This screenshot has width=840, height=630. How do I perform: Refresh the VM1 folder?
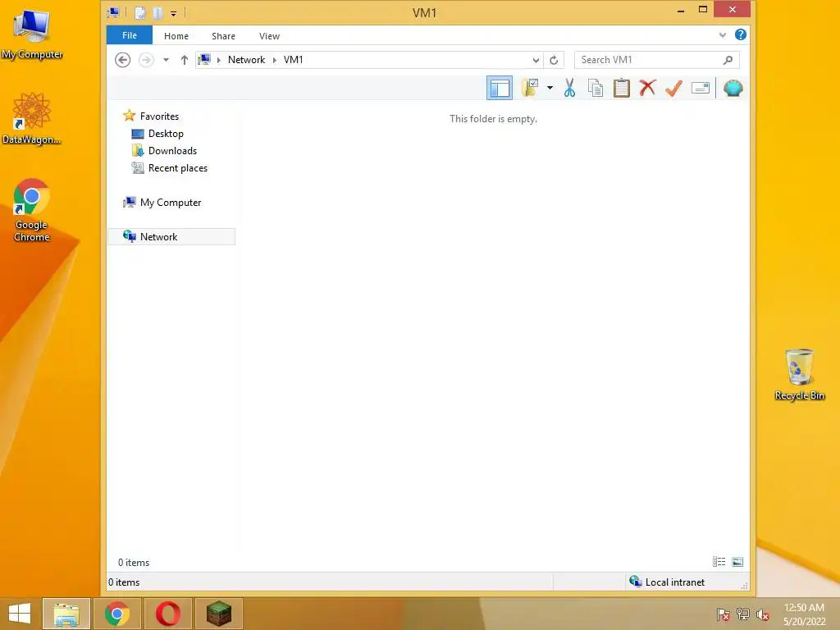point(554,60)
